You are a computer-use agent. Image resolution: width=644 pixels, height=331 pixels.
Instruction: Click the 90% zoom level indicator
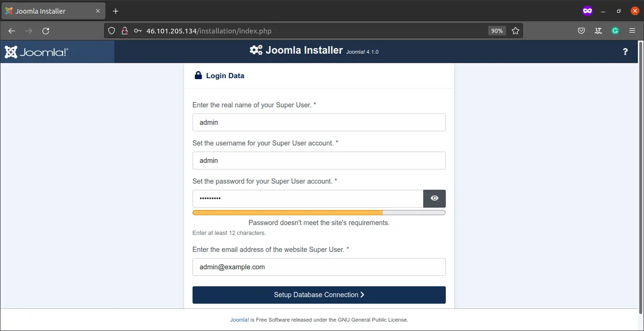point(497,31)
